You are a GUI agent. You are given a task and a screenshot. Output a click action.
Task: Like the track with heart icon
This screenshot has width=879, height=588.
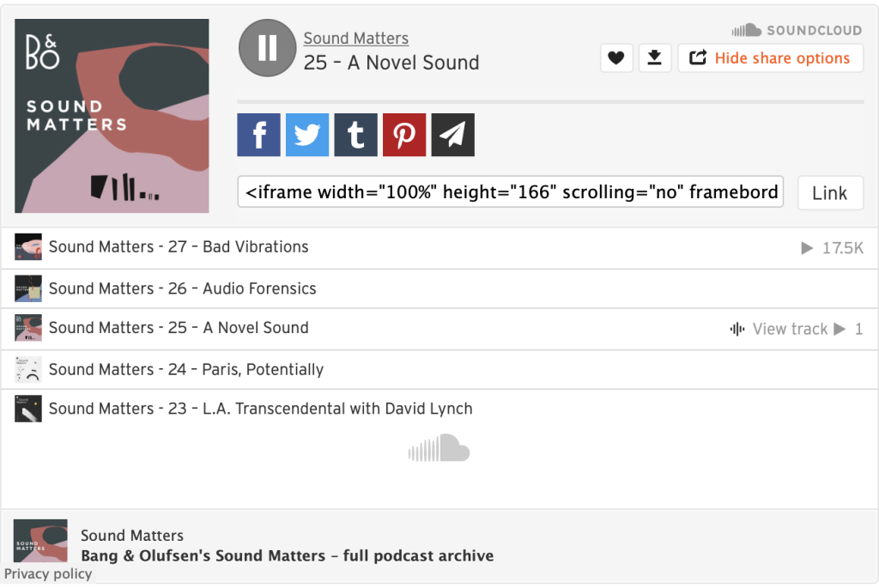click(x=616, y=58)
